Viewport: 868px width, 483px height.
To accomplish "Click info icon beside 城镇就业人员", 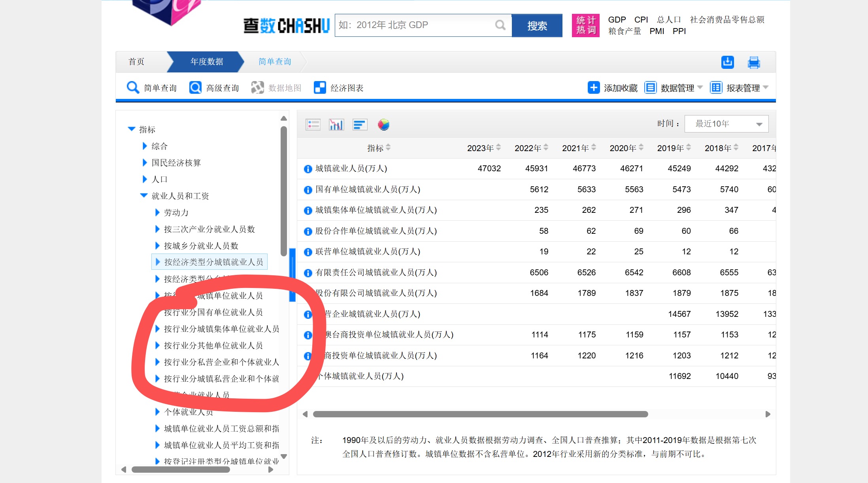I will tap(308, 169).
